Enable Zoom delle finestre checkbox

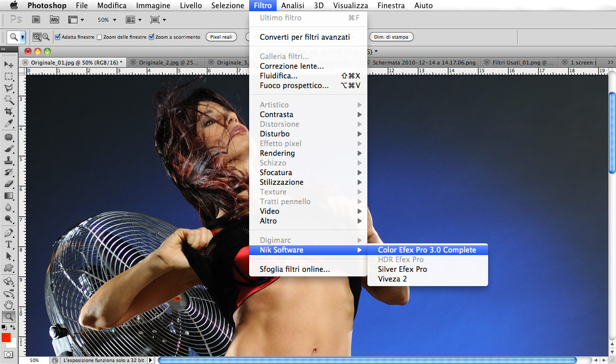99,37
